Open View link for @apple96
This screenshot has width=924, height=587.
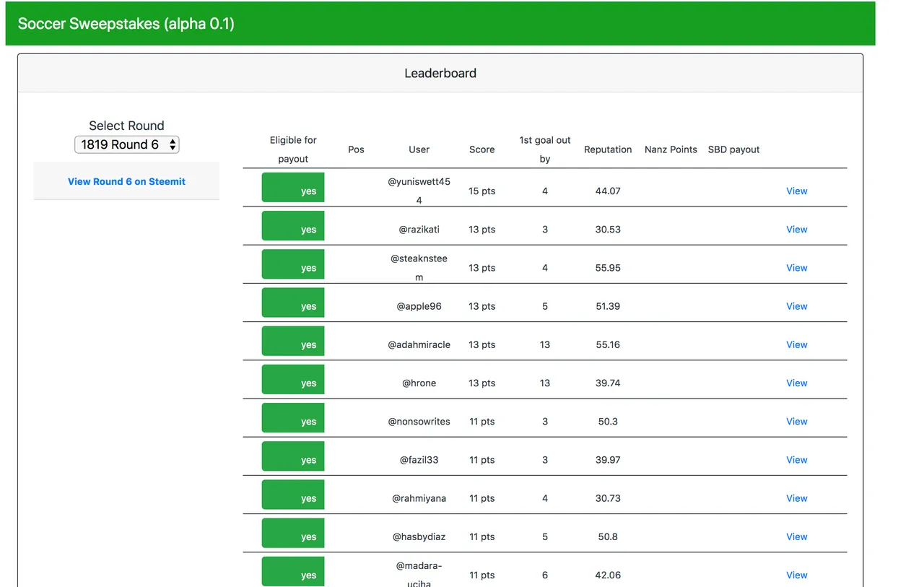(x=797, y=306)
